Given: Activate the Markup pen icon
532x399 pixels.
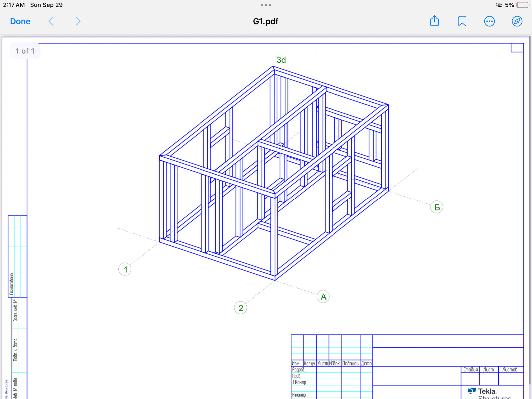Looking at the screenshot, I should [517, 21].
